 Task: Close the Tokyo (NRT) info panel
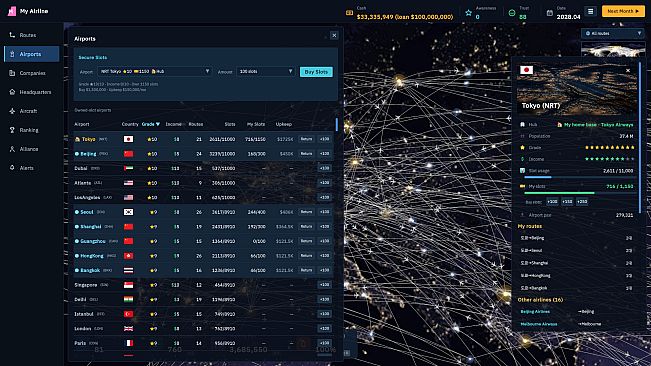[628, 71]
